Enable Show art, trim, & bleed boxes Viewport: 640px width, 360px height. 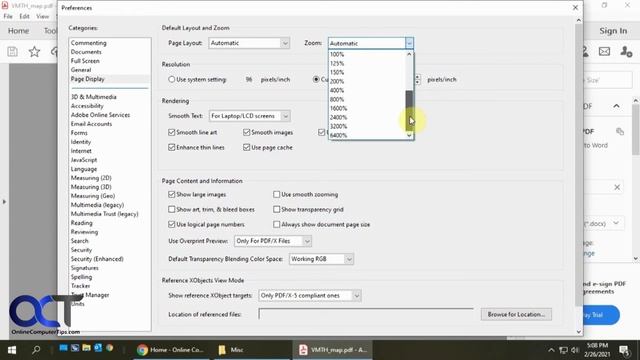(172, 209)
